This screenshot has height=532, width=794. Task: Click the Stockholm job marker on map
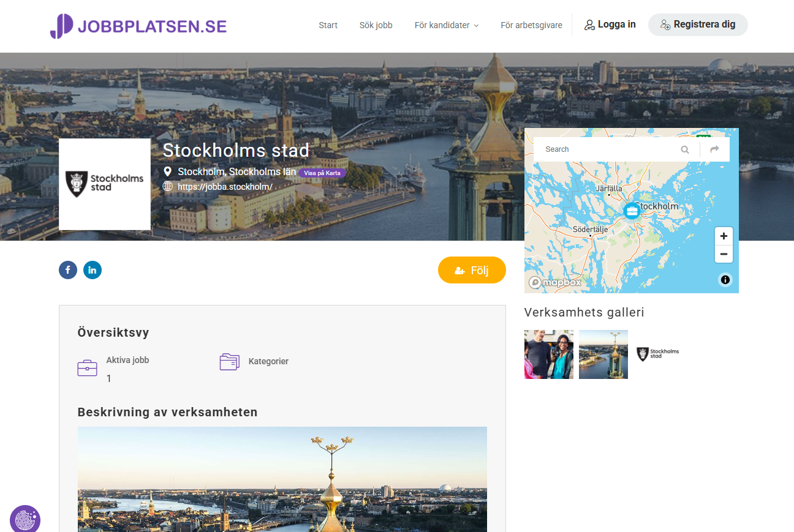coord(631,211)
